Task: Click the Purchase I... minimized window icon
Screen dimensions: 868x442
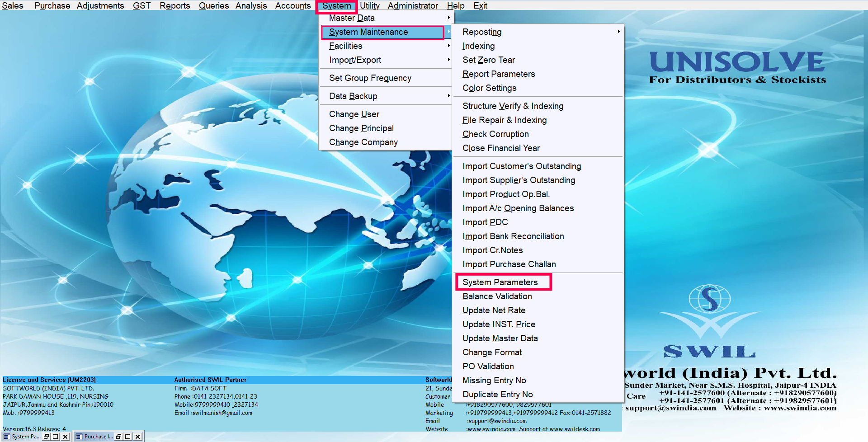Action: tap(79, 437)
